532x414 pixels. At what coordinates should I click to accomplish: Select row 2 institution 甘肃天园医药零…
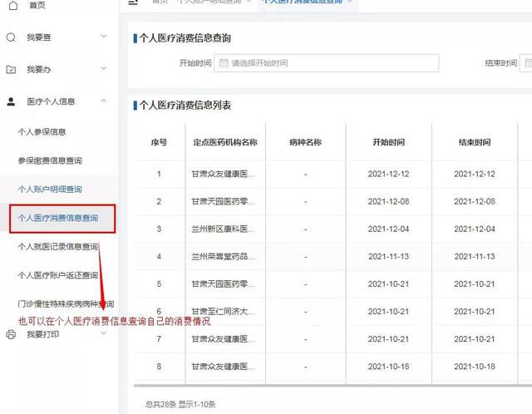(x=224, y=201)
